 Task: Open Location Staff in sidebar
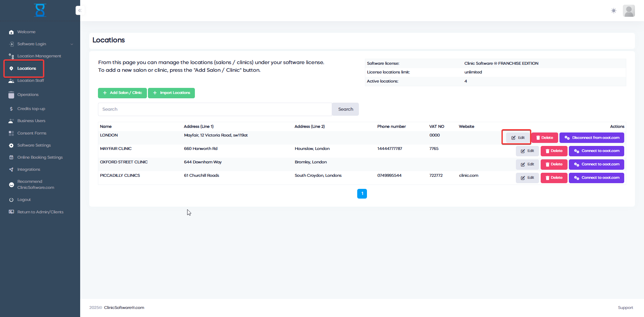[31, 81]
